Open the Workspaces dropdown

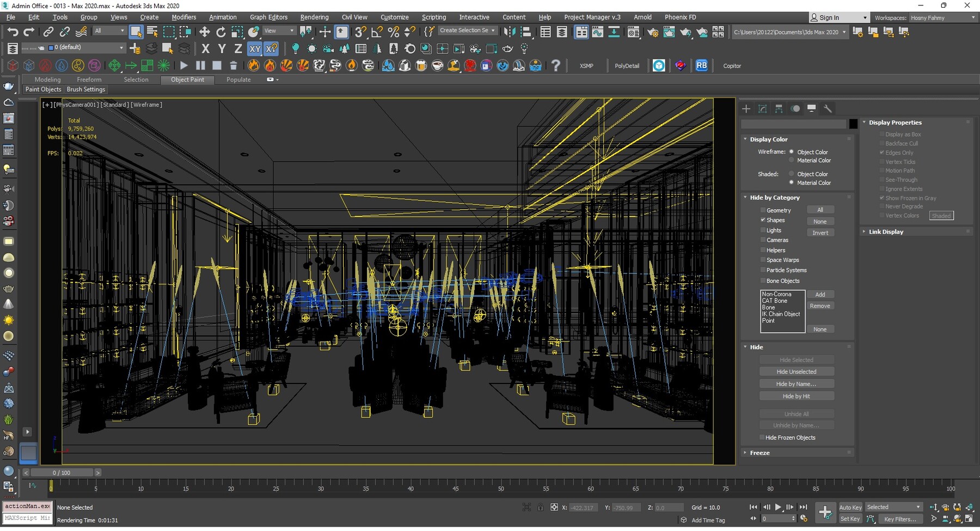tap(942, 17)
